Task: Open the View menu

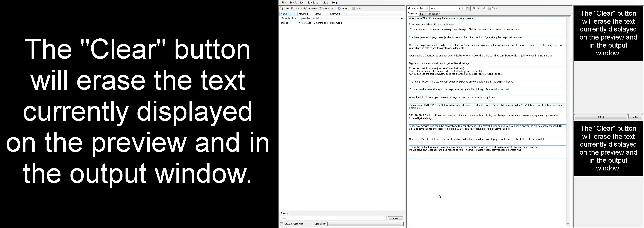Action: point(325,2)
